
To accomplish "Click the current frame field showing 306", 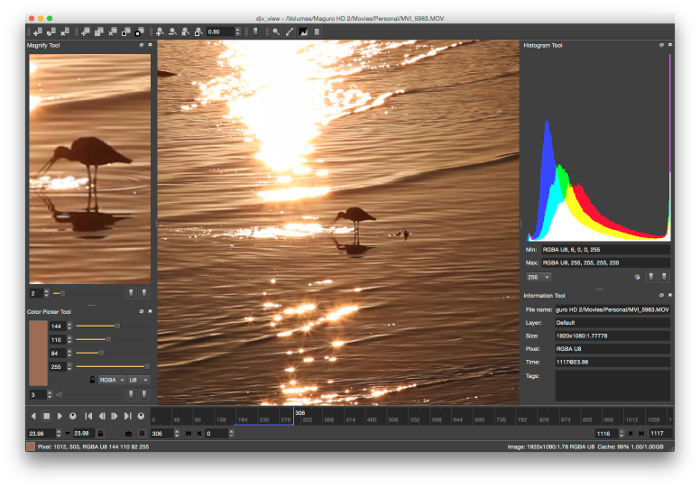I will (x=162, y=433).
